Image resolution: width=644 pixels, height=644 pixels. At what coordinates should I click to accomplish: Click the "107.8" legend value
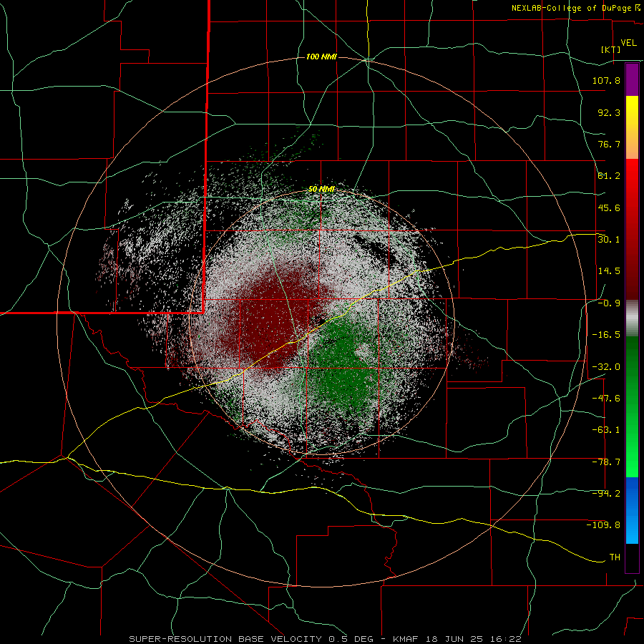(x=606, y=80)
